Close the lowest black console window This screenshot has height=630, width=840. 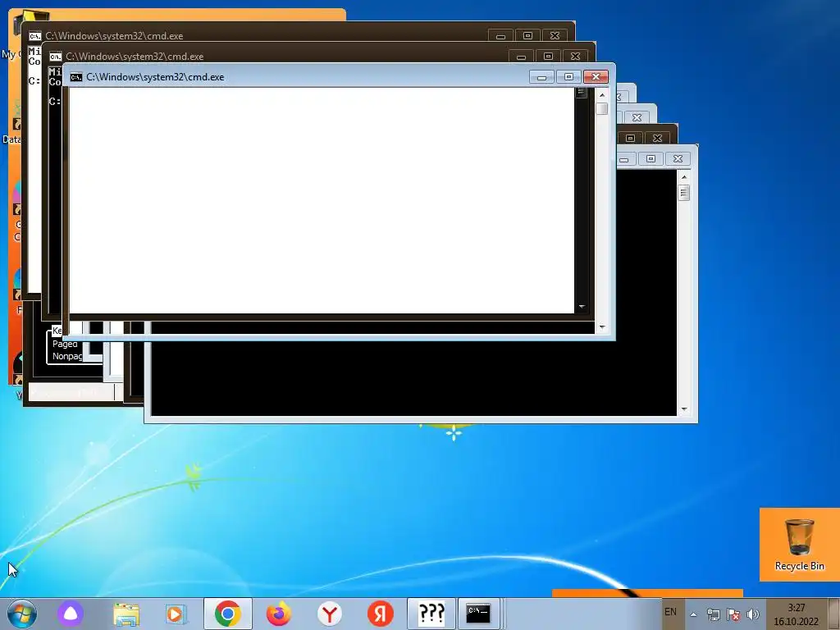[x=678, y=158]
